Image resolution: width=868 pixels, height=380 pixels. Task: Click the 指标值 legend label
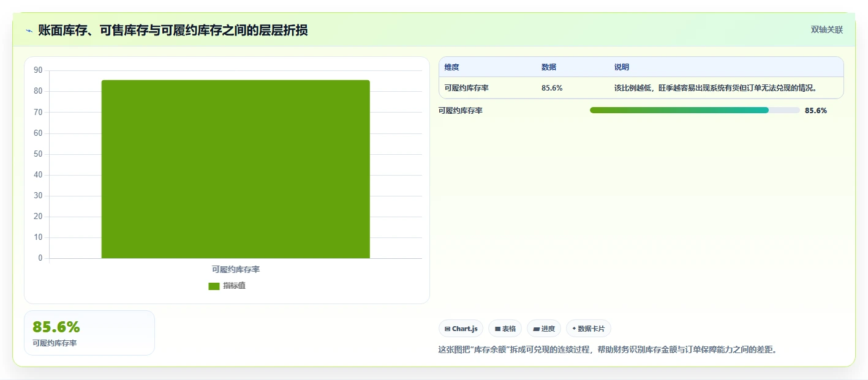coord(234,286)
